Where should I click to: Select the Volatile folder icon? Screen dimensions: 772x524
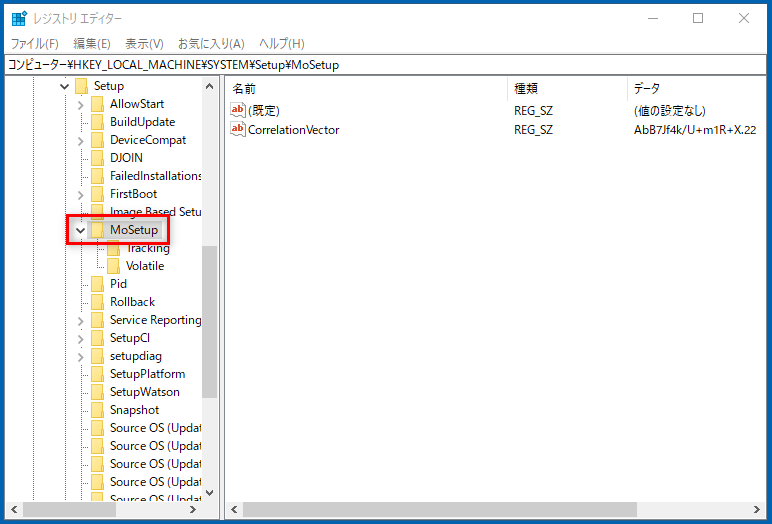pos(113,266)
